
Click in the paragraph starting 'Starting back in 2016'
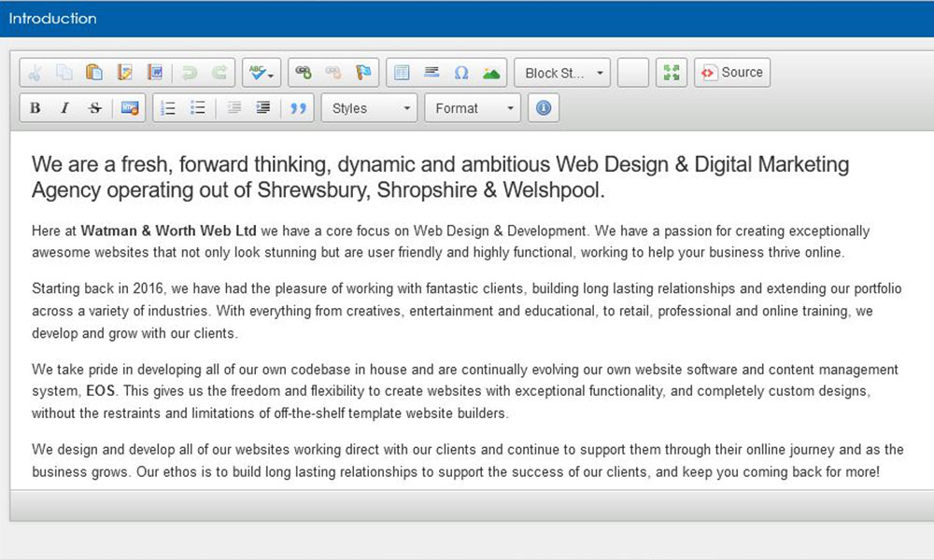tap(374, 309)
